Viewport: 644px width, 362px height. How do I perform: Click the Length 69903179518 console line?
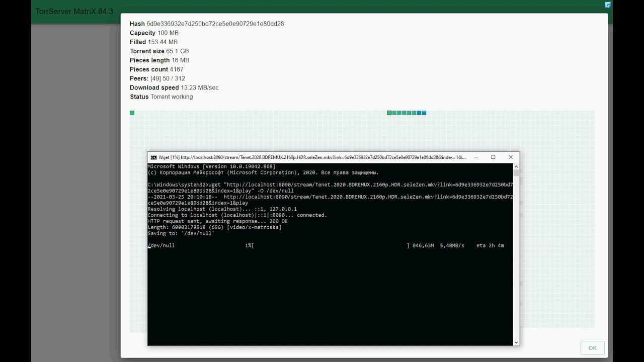(x=214, y=227)
